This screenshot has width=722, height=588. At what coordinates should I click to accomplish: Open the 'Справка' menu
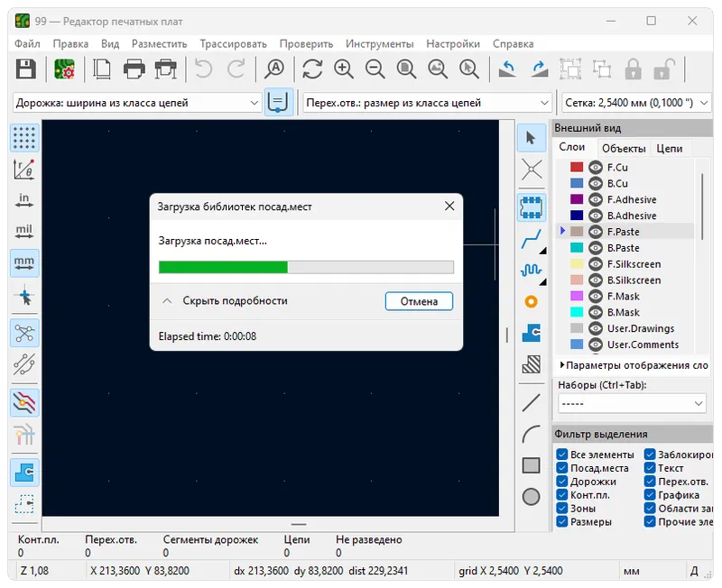[x=513, y=43]
